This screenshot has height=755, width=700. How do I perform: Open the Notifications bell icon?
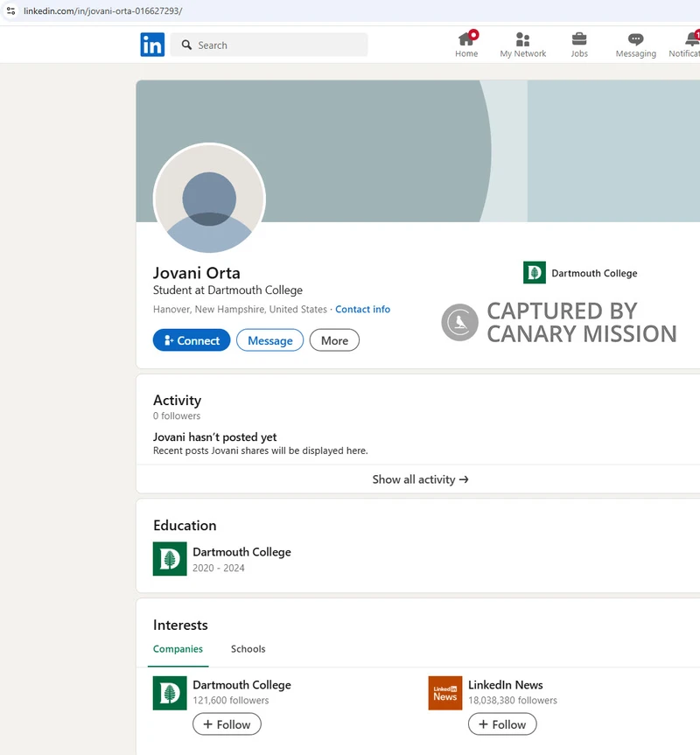[691, 40]
